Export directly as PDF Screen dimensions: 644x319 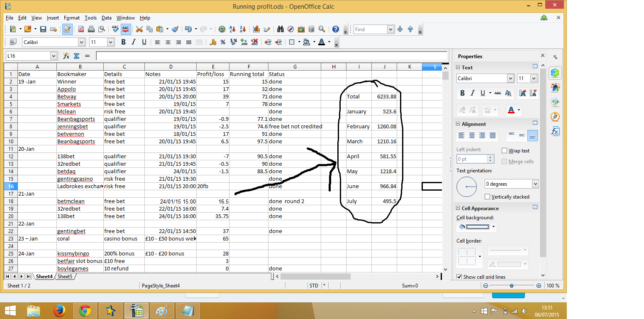tap(81, 29)
